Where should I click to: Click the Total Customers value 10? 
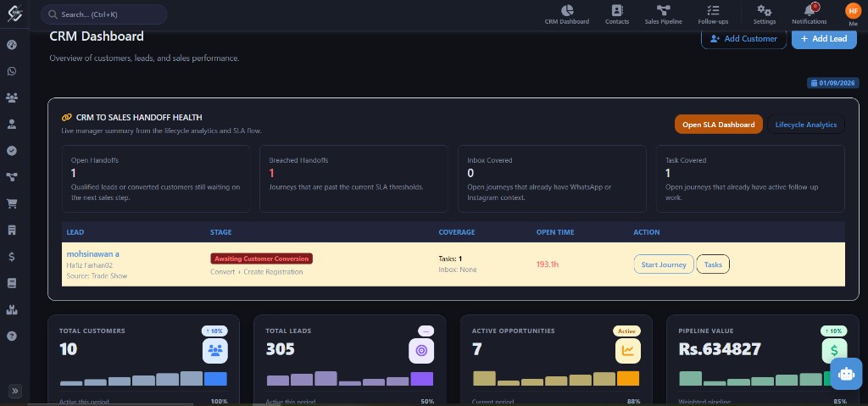(x=69, y=349)
